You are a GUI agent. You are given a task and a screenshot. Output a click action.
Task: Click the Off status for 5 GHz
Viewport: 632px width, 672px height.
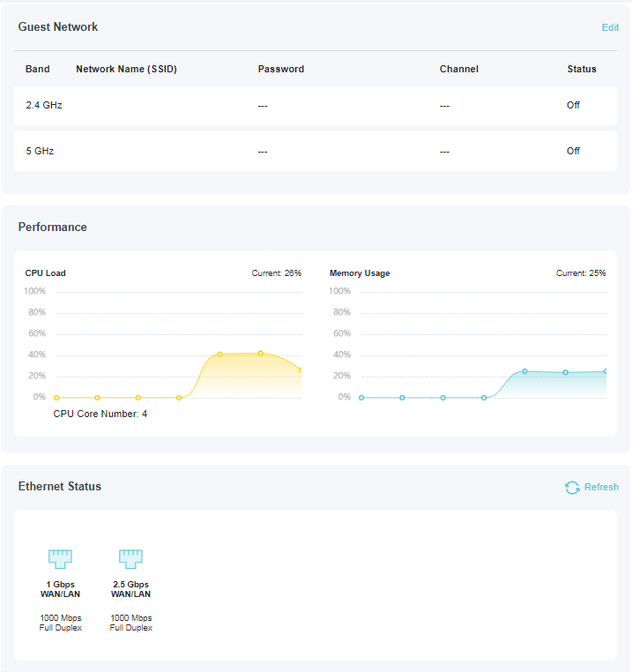[573, 151]
